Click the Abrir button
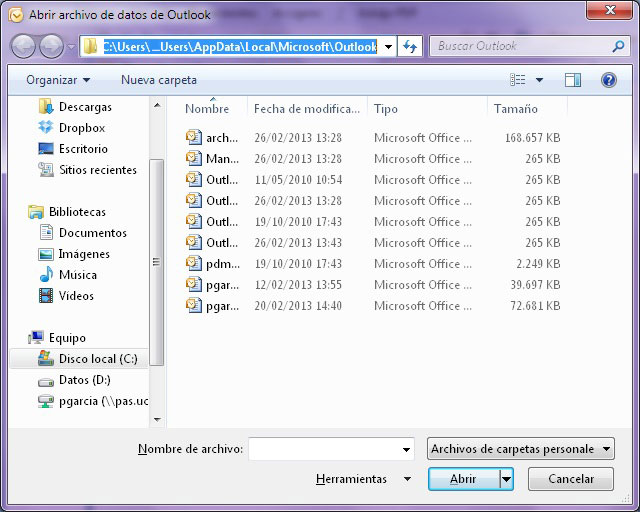Screen dimensions: 641x513 [x=464, y=479]
